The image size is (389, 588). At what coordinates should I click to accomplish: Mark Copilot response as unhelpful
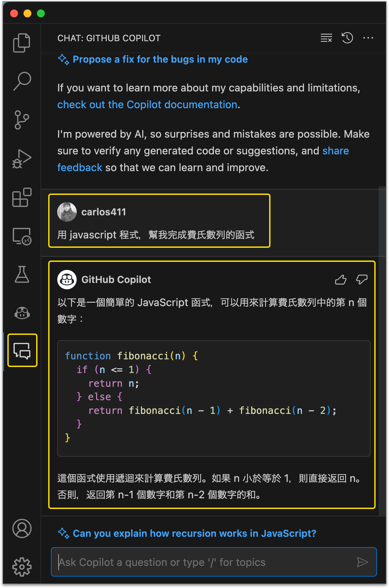point(362,280)
